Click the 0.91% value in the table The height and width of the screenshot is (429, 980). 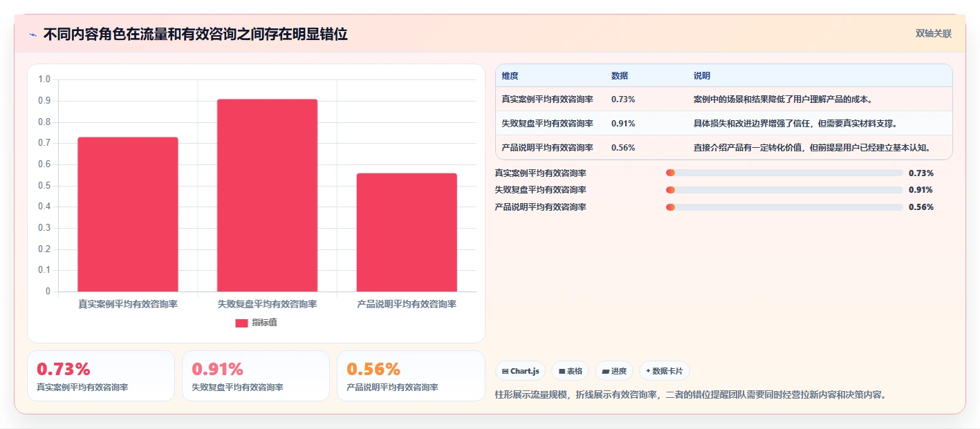pos(623,124)
